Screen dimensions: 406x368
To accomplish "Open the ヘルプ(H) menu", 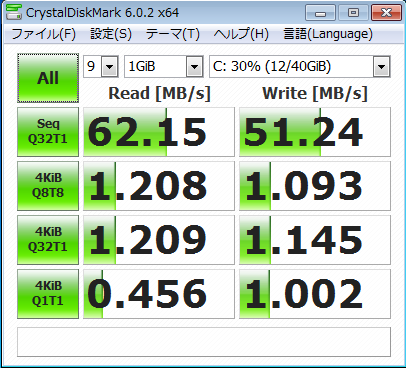I will tap(241, 34).
